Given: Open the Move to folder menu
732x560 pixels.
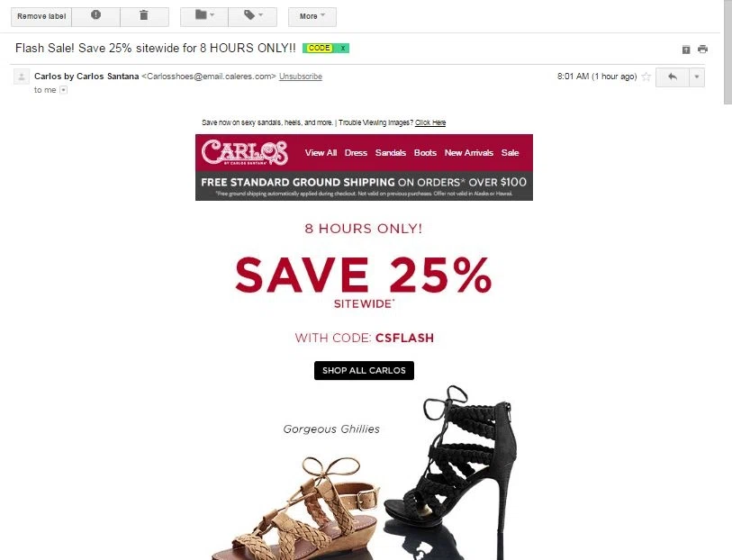Looking at the screenshot, I should pyautogui.click(x=204, y=16).
